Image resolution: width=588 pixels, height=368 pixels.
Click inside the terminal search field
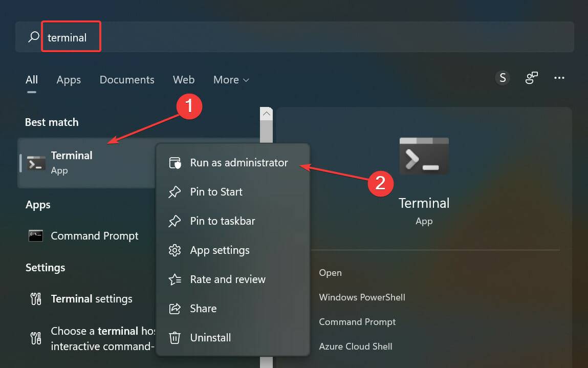point(71,36)
